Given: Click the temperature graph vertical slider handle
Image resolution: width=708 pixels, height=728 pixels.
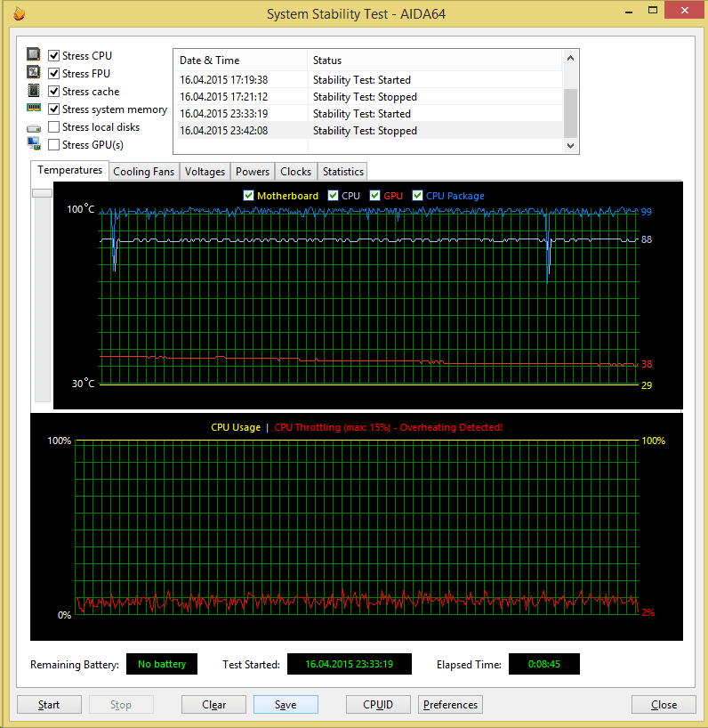Looking at the screenshot, I should (42, 192).
